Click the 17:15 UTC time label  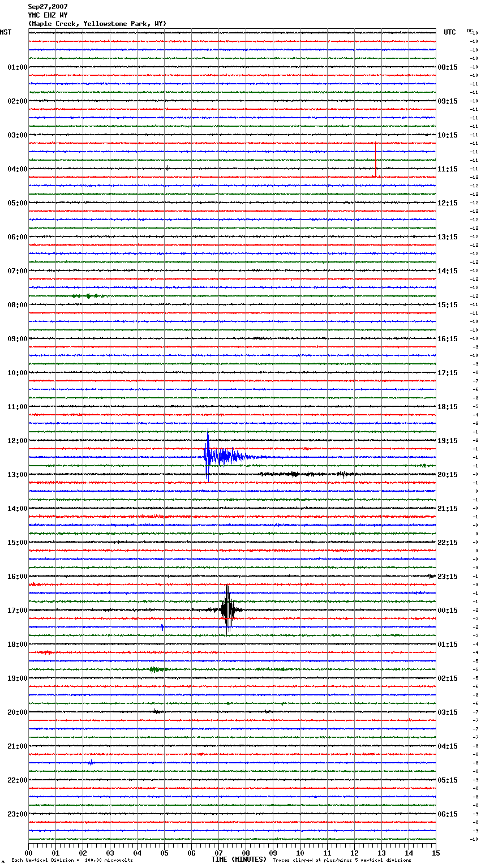coord(448,373)
